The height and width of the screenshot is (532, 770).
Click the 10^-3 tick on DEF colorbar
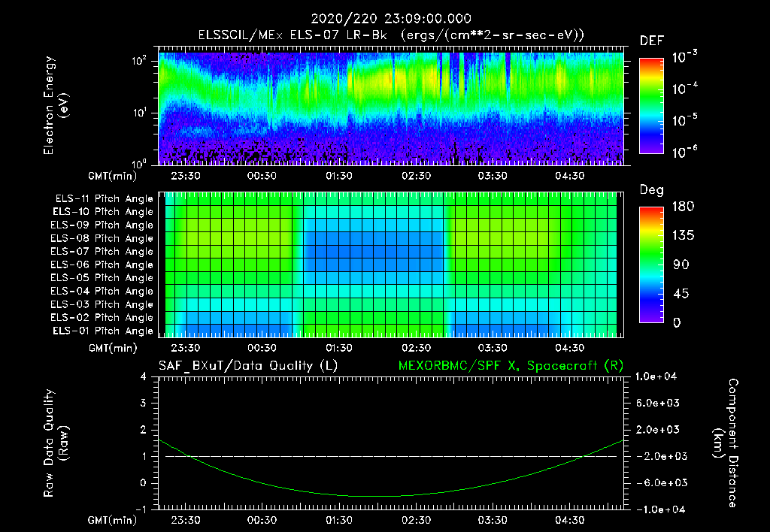coord(684,57)
